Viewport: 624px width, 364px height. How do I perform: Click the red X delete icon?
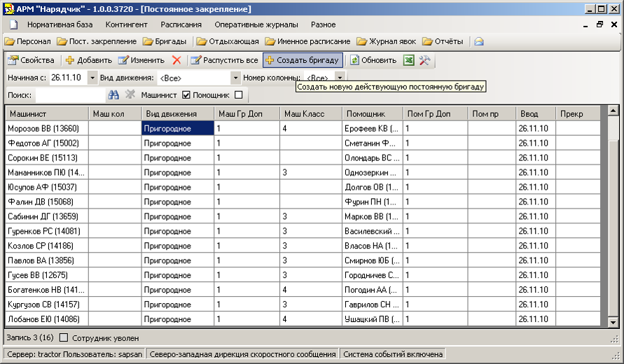pyautogui.click(x=176, y=60)
